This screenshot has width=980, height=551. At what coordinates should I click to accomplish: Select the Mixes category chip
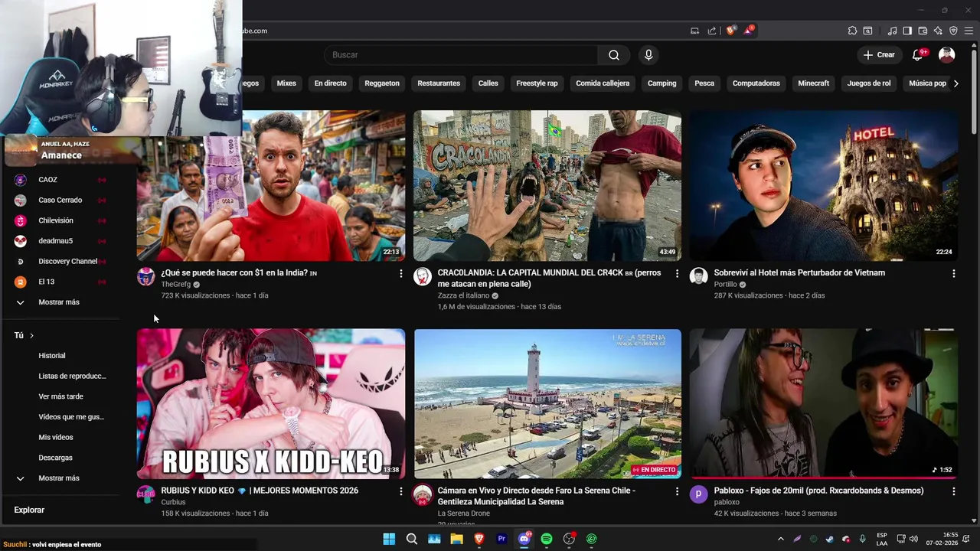click(286, 83)
